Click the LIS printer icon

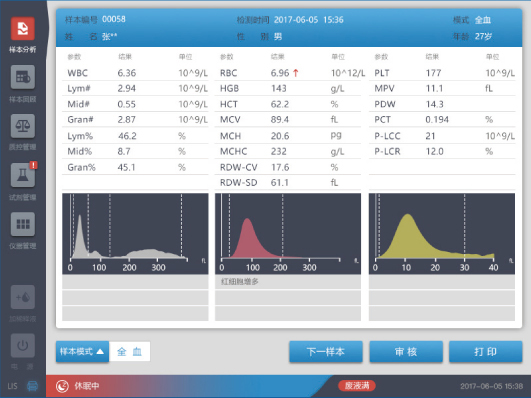pyautogui.click(x=33, y=386)
